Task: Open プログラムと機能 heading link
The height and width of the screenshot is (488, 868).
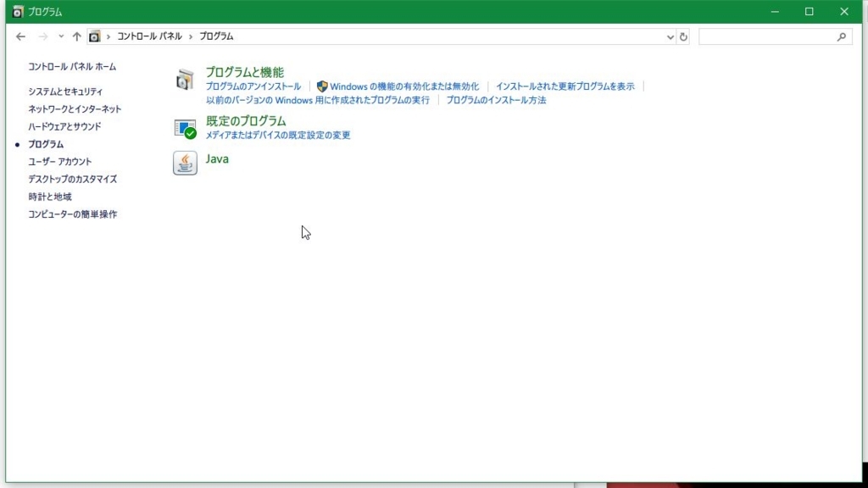Action: pos(245,73)
